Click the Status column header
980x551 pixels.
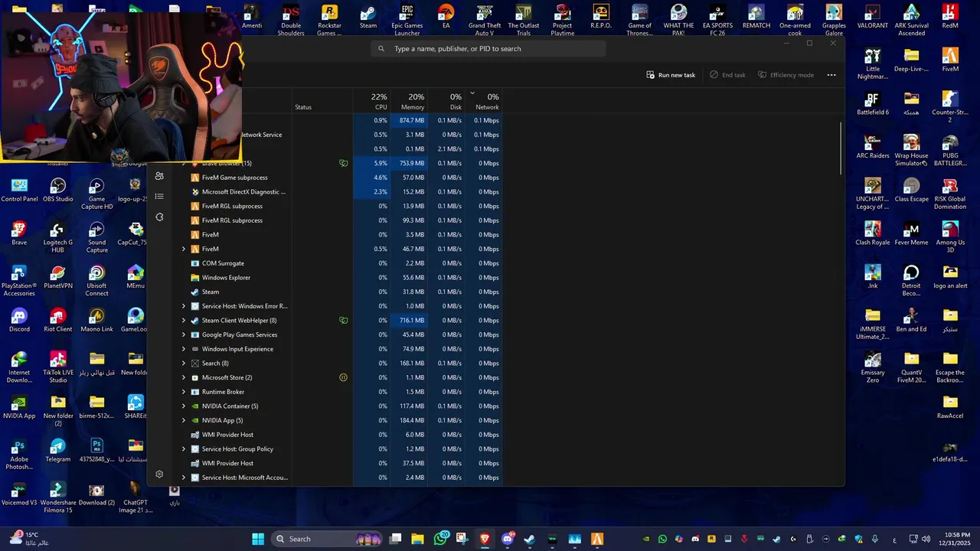pyautogui.click(x=322, y=101)
